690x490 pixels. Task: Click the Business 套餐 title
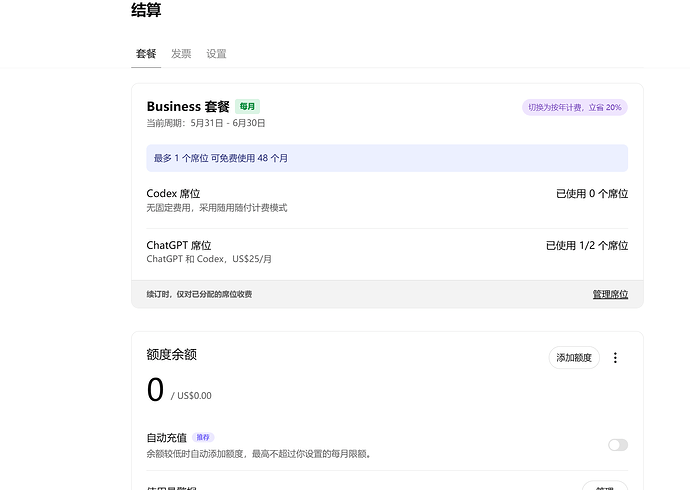(188, 106)
